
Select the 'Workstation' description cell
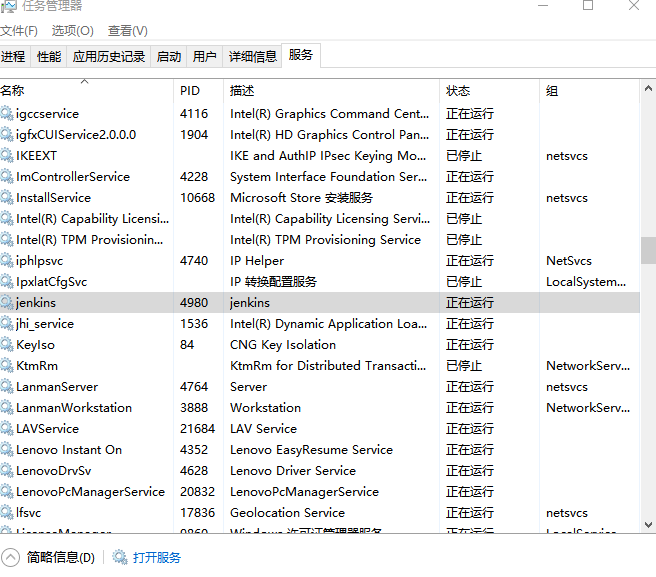pyautogui.click(x=265, y=408)
